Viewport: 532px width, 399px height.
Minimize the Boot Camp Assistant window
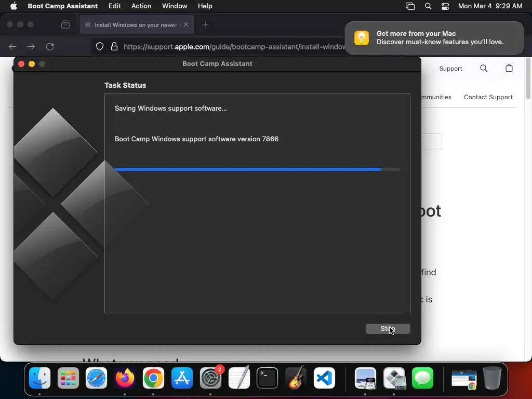pyautogui.click(x=32, y=64)
